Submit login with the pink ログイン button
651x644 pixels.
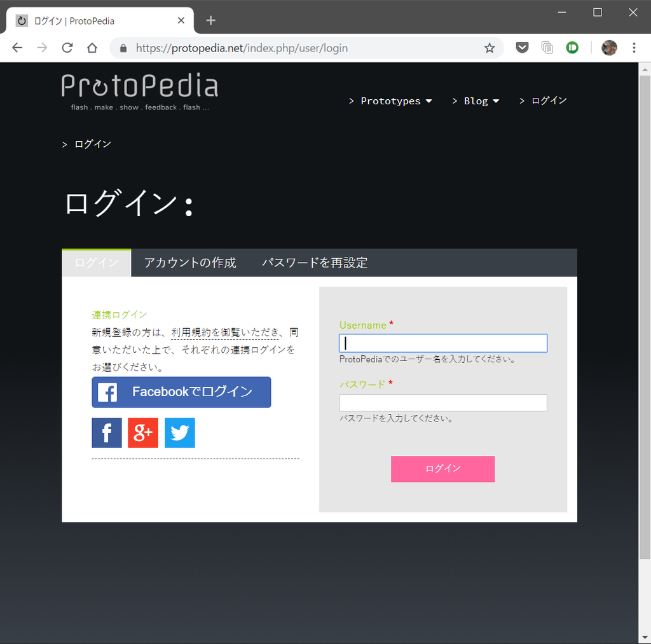(442, 469)
